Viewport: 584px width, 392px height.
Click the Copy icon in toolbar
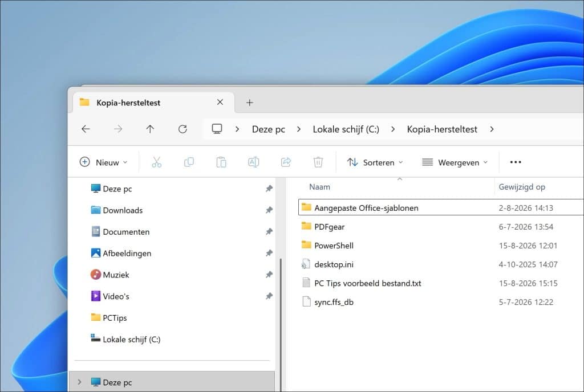(189, 162)
